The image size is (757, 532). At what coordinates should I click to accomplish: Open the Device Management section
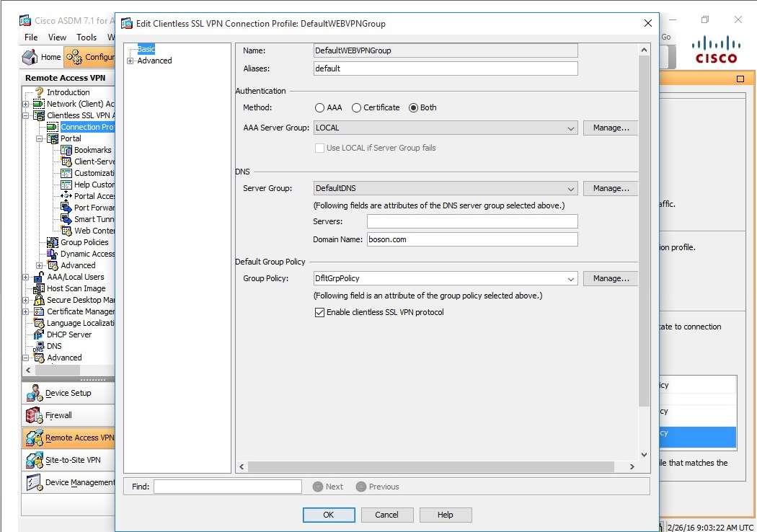point(68,482)
